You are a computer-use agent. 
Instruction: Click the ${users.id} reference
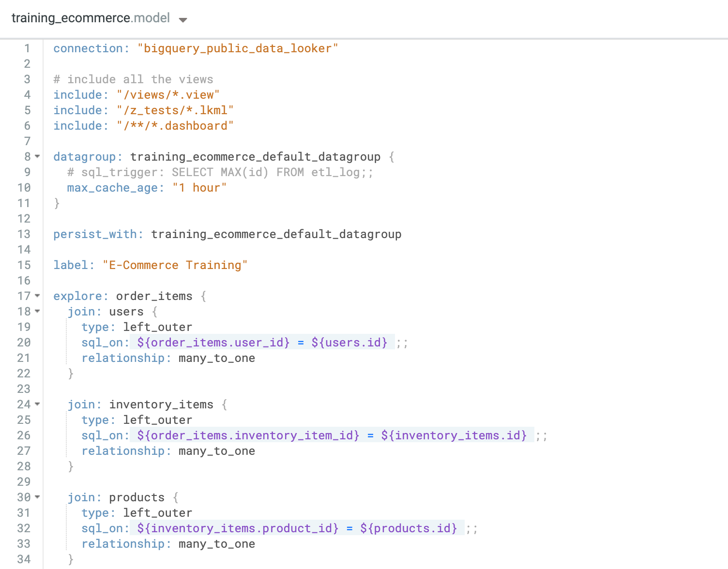click(349, 343)
